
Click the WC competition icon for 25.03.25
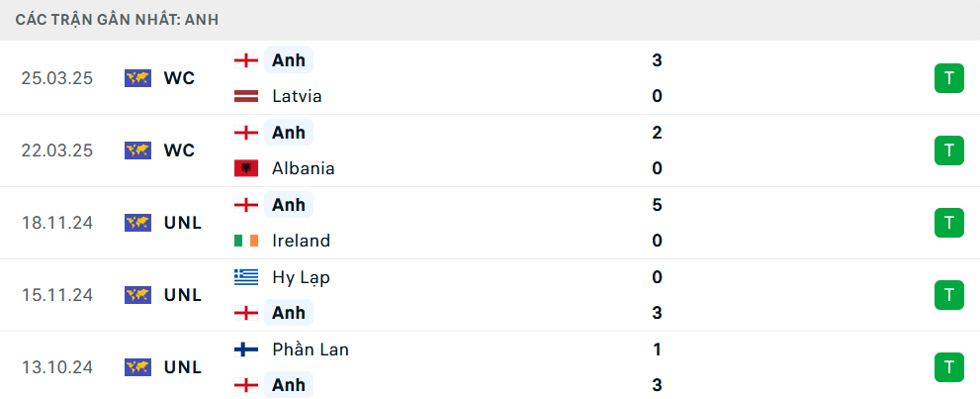click(x=138, y=78)
